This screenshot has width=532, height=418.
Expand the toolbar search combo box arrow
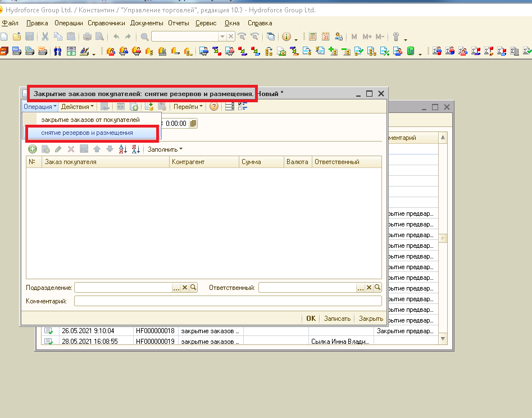pos(222,37)
